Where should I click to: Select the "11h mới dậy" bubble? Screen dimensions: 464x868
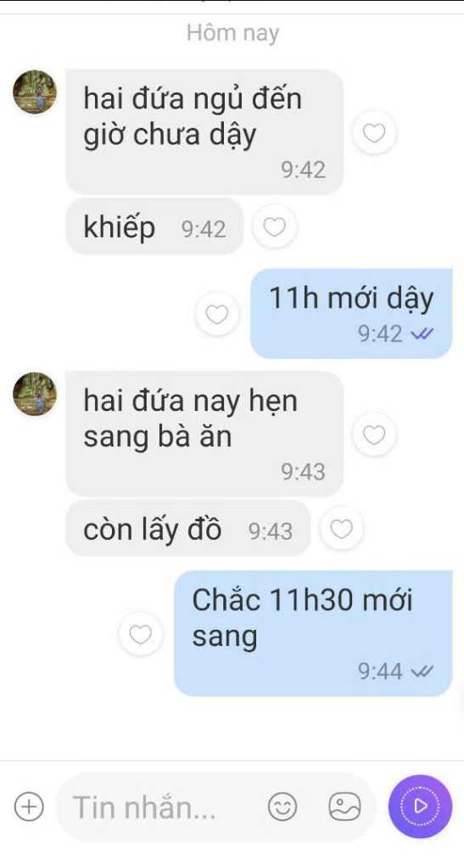[x=351, y=314]
